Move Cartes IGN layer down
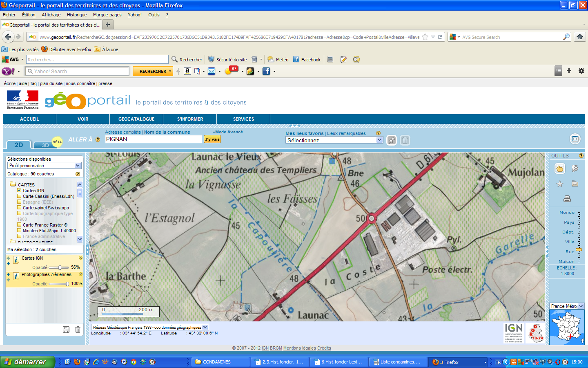The width and height of the screenshot is (588, 368). [x=9, y=264]
